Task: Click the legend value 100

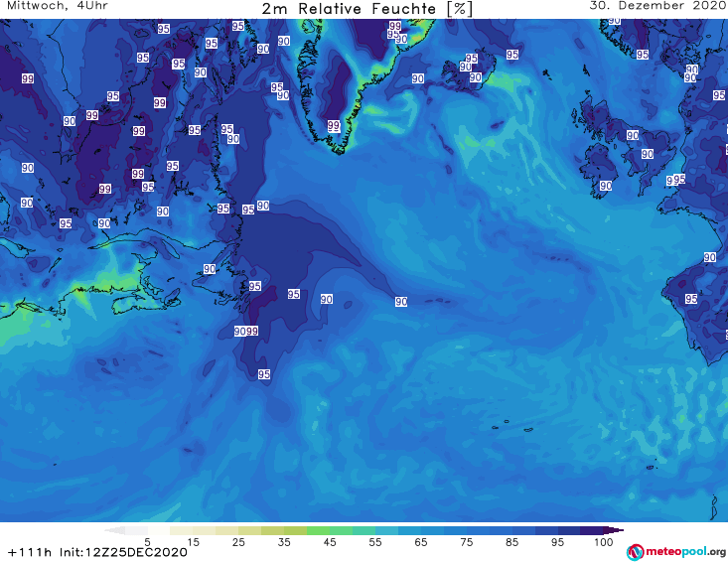Action: (604, 542)
